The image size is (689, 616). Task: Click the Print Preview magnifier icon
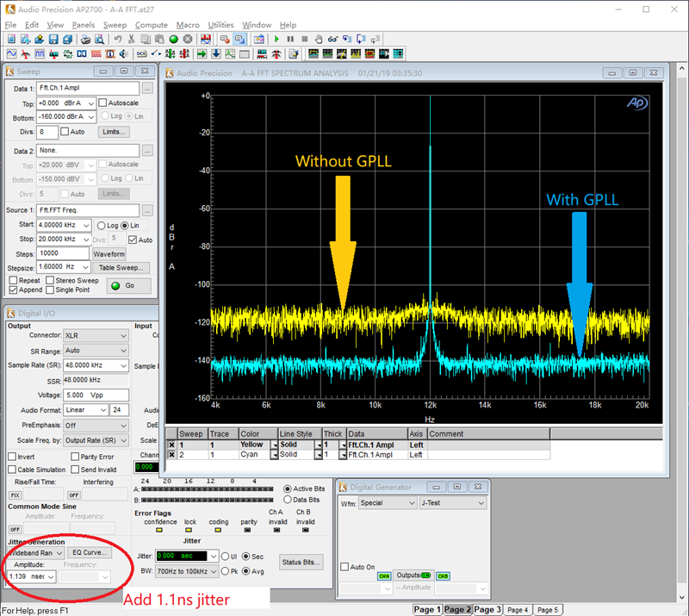coord(100,39)
